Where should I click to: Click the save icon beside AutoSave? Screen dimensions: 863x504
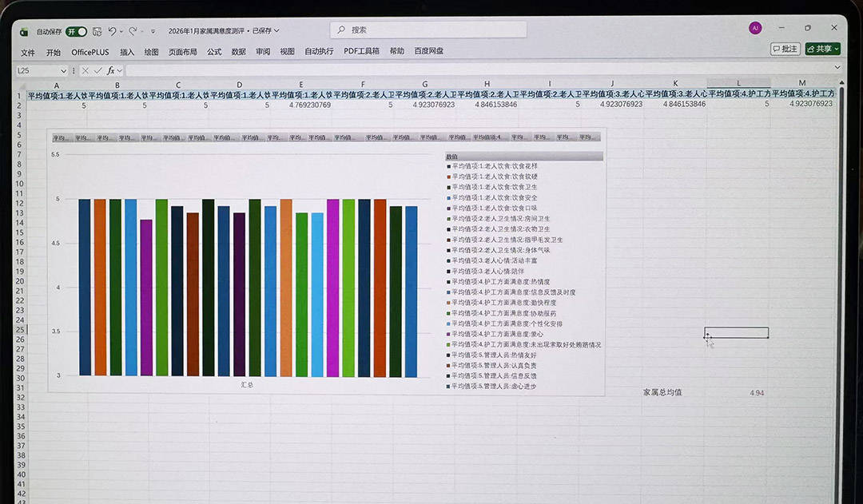coord(97,31)
